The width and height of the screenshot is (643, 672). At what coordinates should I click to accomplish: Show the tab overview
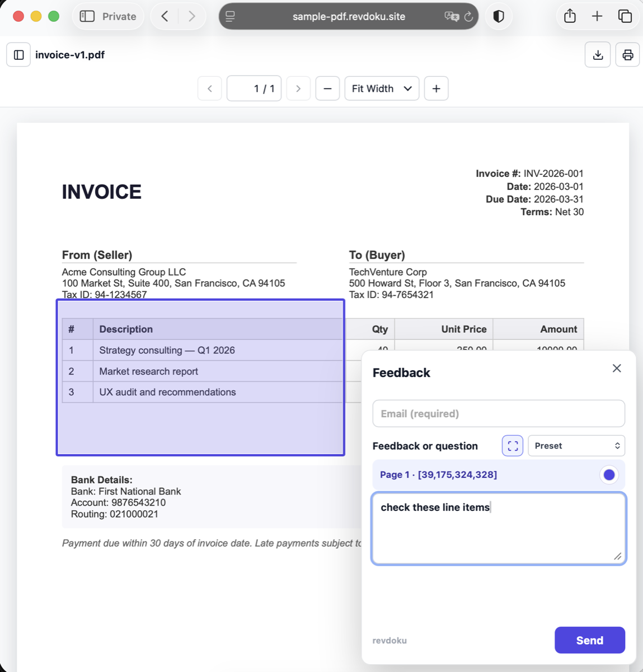click(625, 16)
